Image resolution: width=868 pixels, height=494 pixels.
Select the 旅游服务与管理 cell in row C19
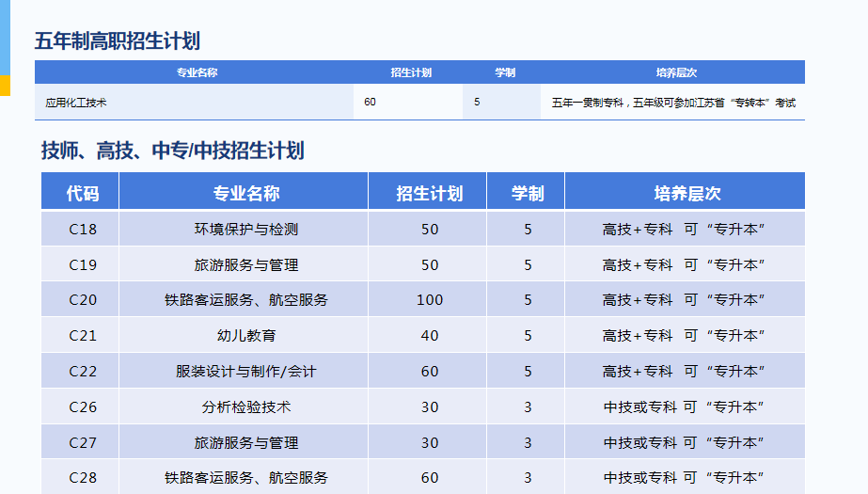tap(246, 264)
